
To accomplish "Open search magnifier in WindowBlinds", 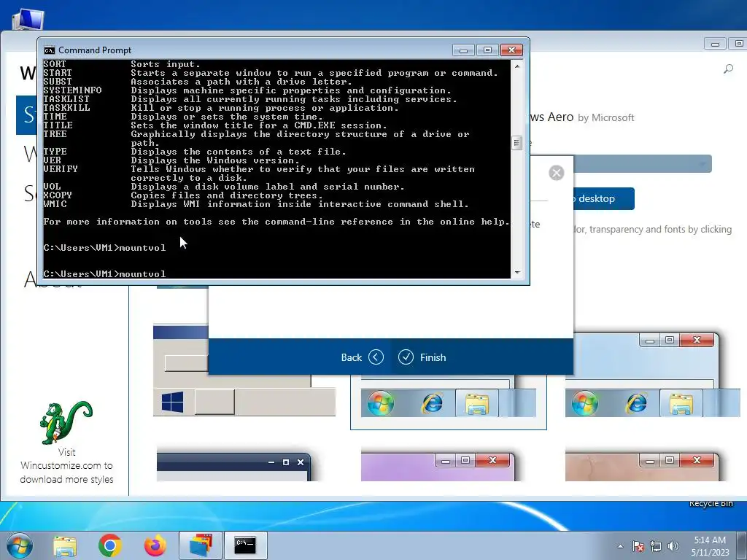I will click(728, 69).
